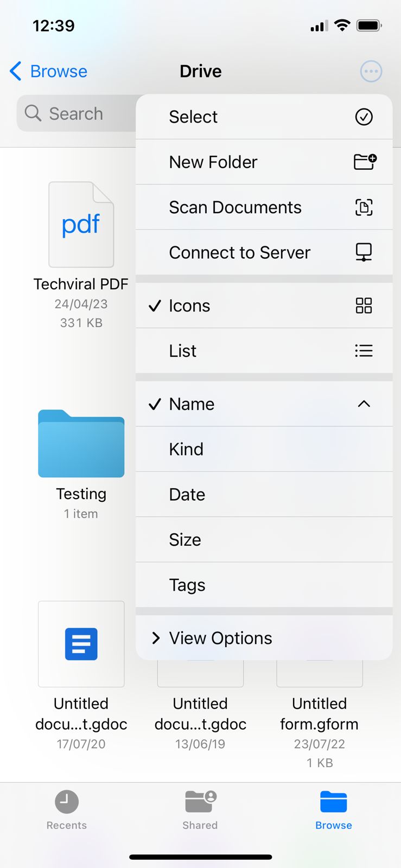
Task: Sort files by Kind
Action: [186, 449]
